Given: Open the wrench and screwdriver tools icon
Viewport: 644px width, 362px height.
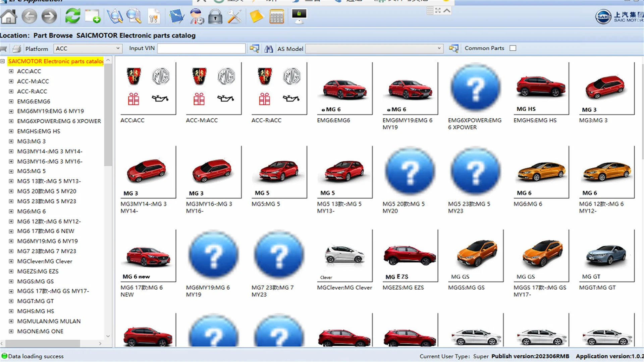Looking at the screenshot, I should tap(234, 16).
